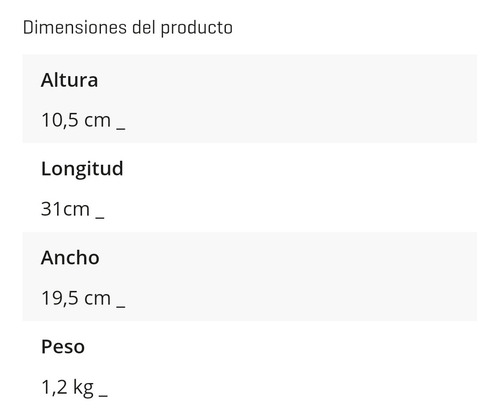
Task: Click the 10,5 cm height value
Action: click(x=76, y=120)
